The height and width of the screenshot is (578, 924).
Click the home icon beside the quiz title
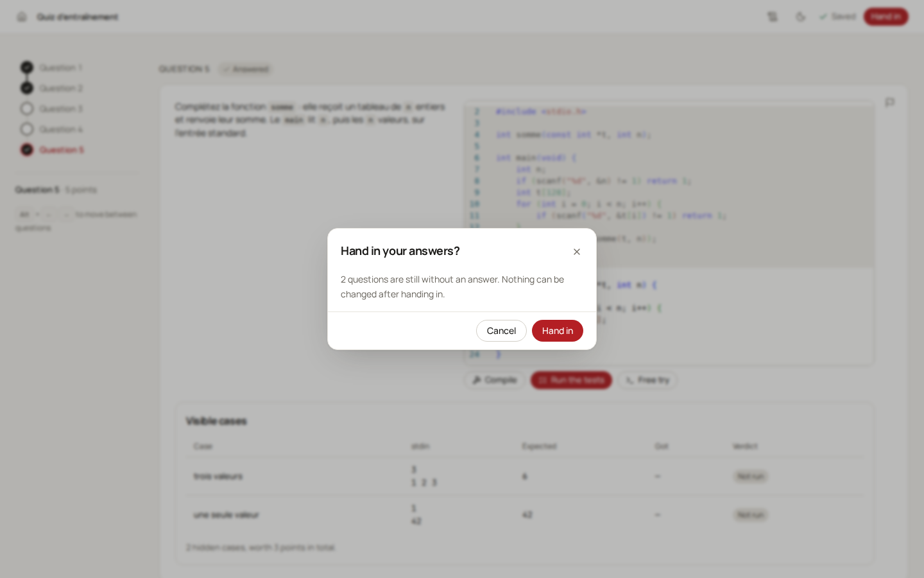click(22, 17)
